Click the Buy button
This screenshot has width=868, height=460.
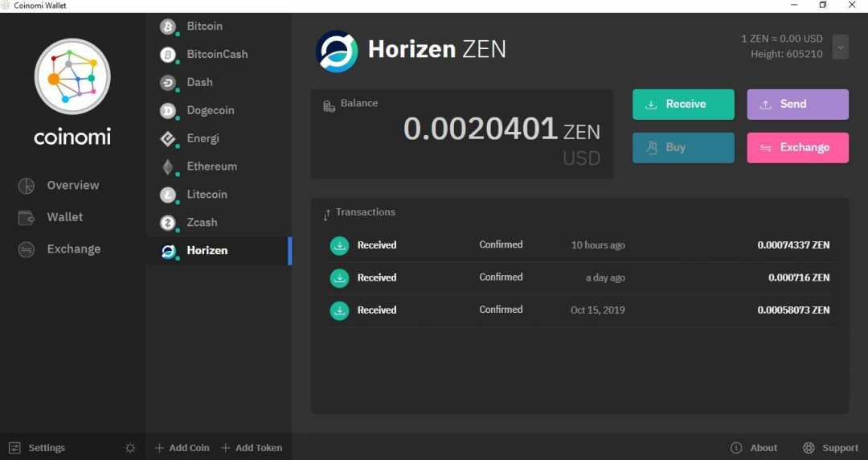pos(683,148)
